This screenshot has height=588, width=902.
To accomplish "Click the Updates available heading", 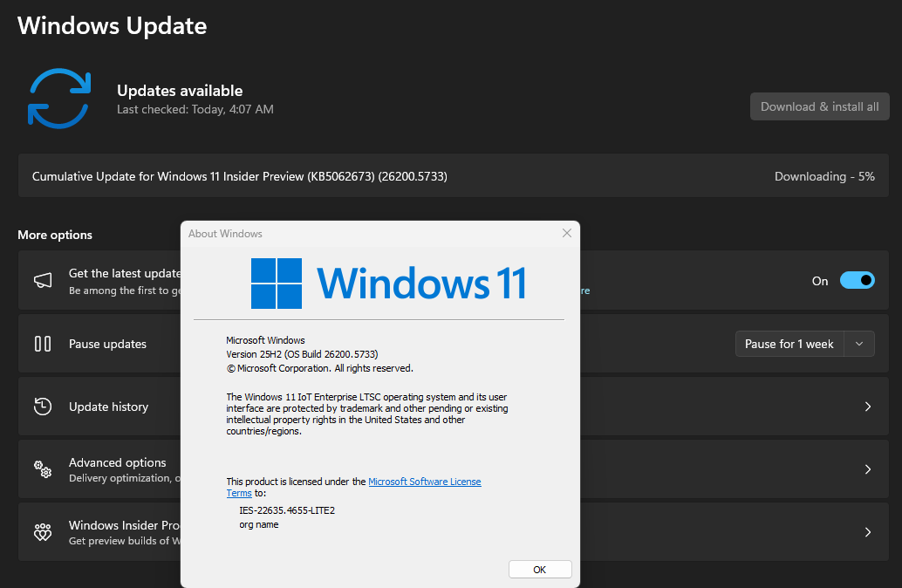I will pyautogui.click(x=180, y=91).
